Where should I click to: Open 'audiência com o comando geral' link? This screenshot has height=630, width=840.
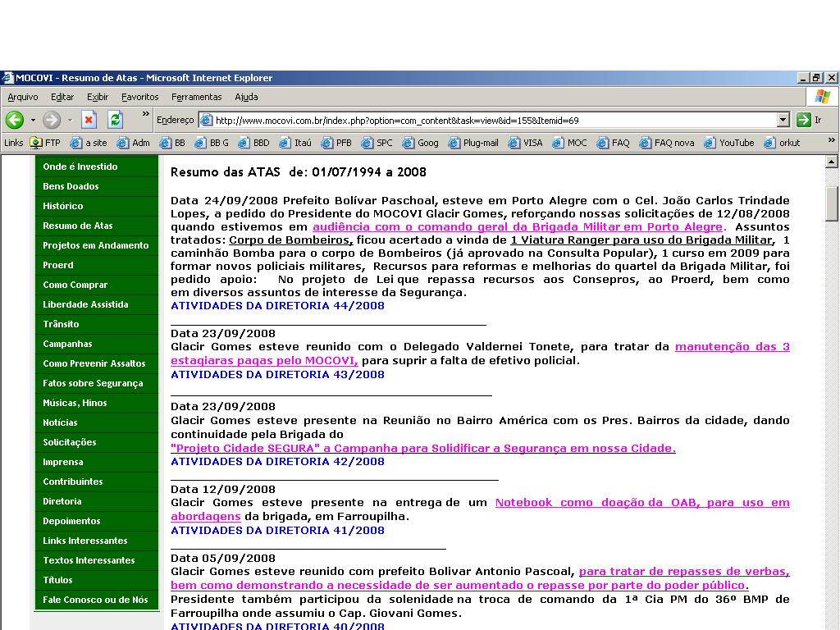tap(518, 226)
